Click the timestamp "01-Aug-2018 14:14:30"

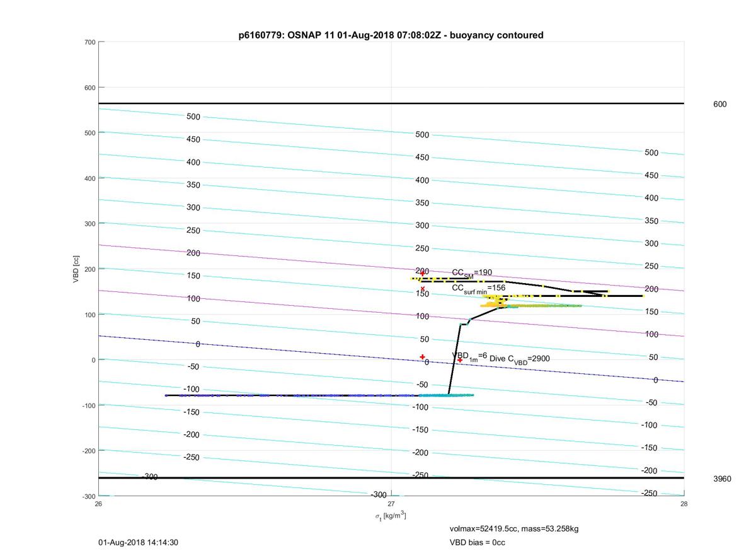138,542
